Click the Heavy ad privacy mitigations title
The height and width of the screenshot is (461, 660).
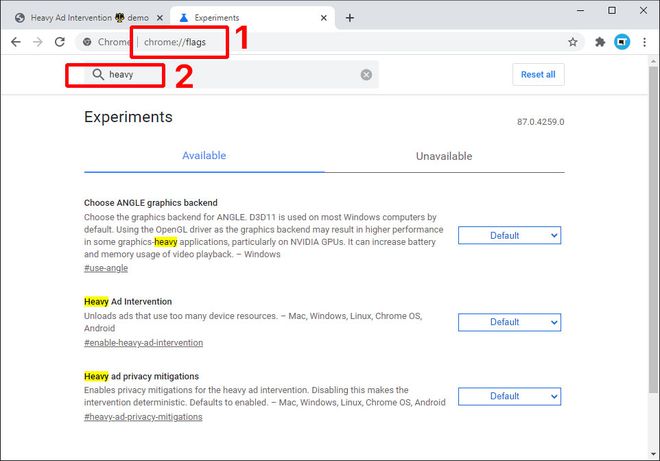coord(141,376)
